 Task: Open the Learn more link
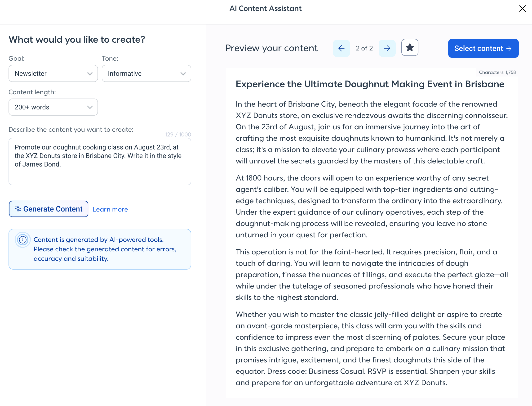point(110,209)
